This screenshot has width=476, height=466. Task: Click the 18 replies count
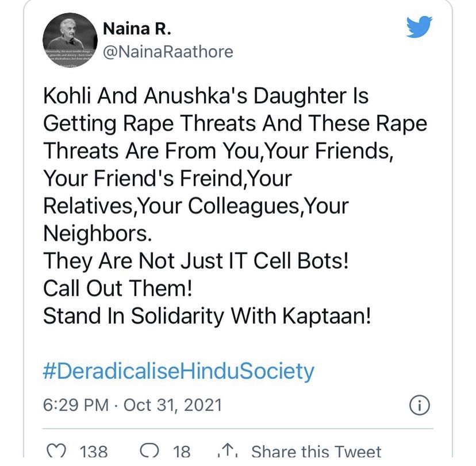181,452
